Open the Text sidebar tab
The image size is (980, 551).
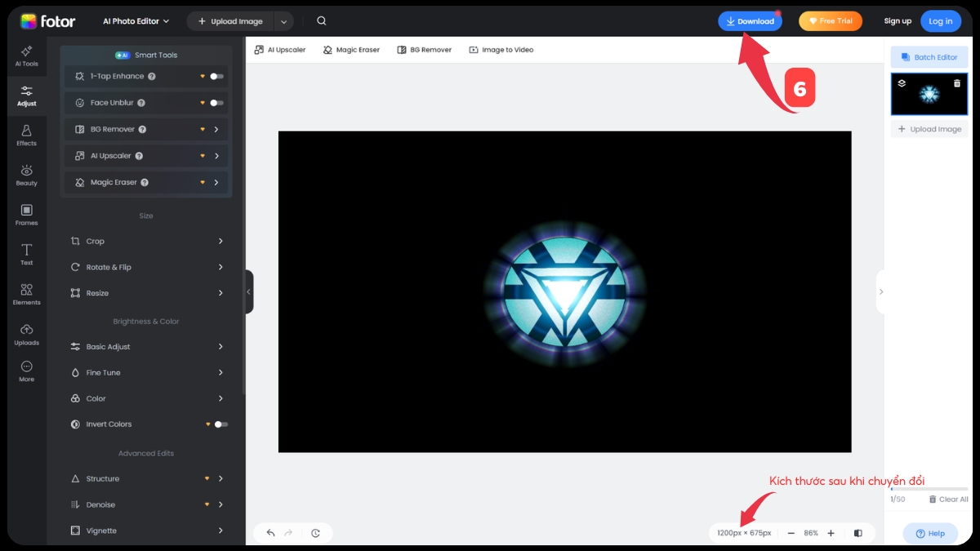click(27, 255)
